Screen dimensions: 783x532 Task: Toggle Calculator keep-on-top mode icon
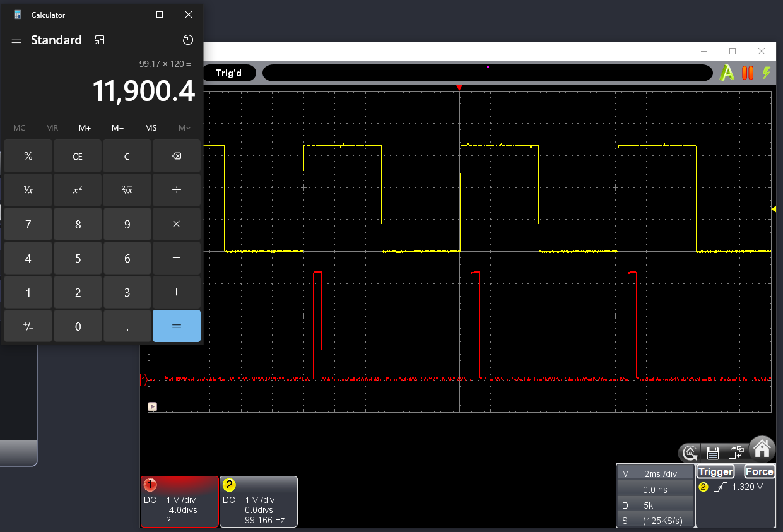pyautogui.click(x=99, y=40)
